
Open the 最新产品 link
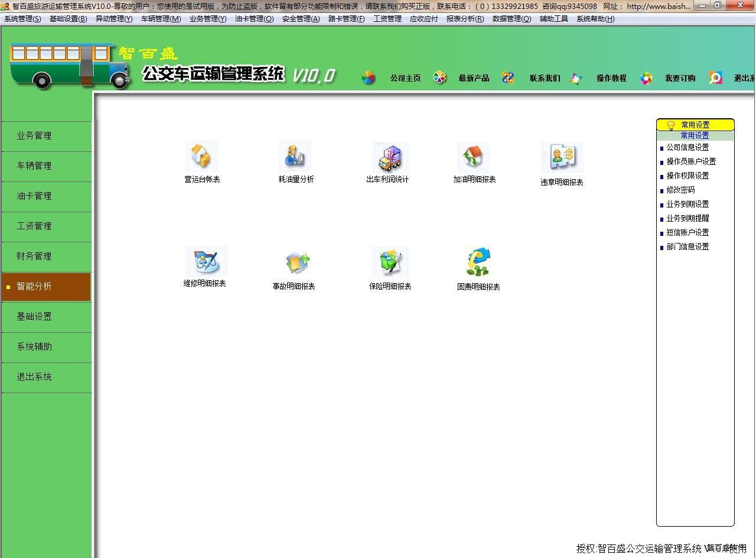tap(474, 78)
